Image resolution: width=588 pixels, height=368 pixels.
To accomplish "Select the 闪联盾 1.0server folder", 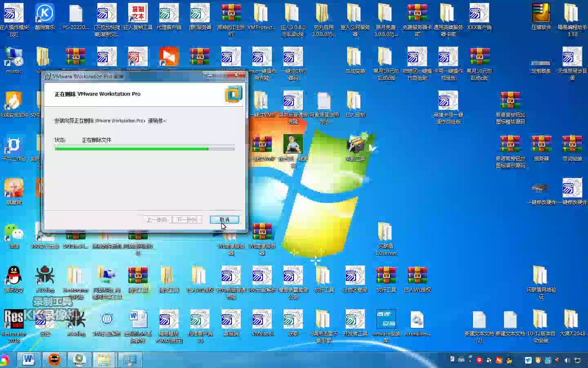I will pyautogui.click(x=386, y=239).
